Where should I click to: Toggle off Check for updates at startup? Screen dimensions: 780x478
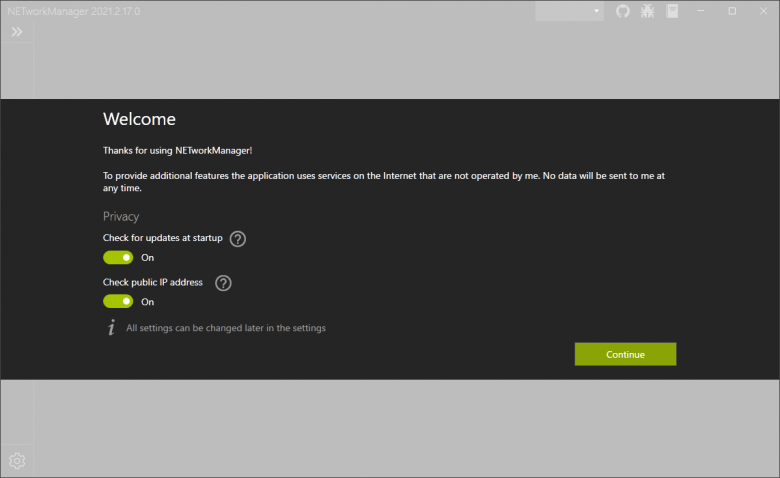118,257
